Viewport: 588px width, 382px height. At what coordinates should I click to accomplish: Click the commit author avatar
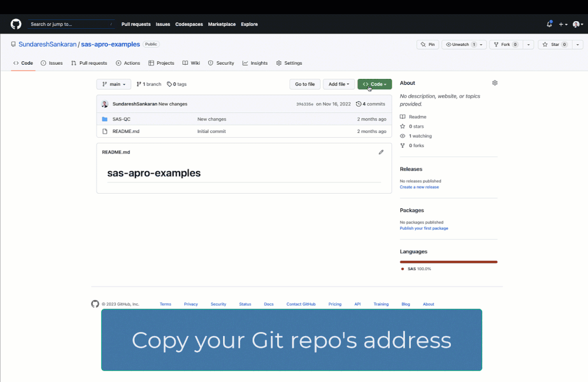point(105,104)
